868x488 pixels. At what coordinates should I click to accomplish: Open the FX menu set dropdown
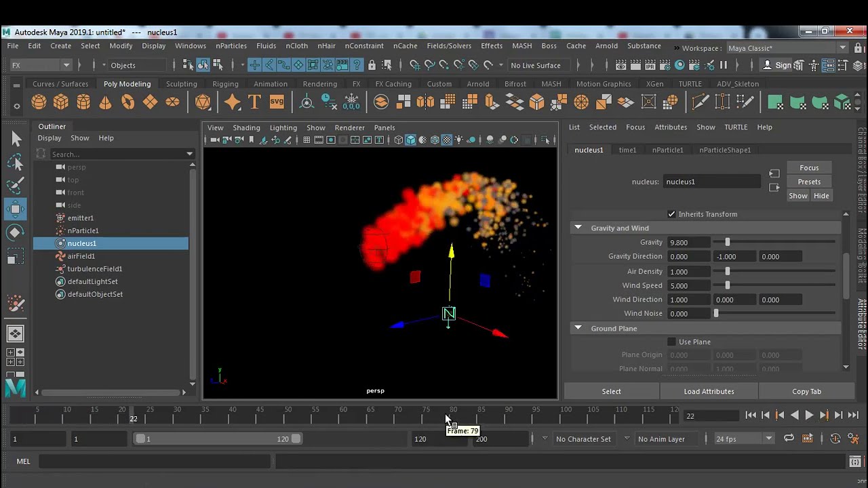[41, 65]
